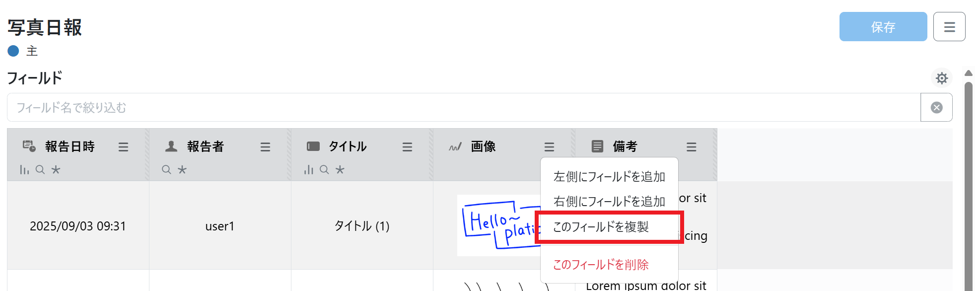Click the signature icon beside 画像

tap(455, 146)
